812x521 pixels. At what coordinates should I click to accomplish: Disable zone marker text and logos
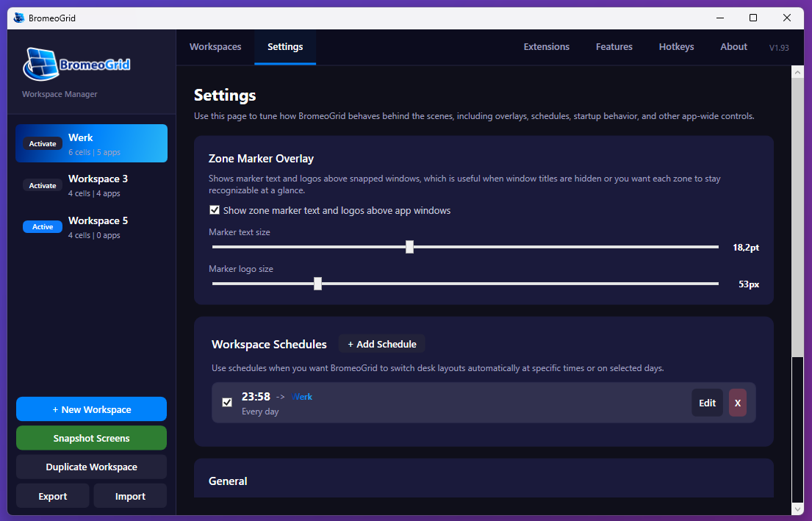point(214,209)
